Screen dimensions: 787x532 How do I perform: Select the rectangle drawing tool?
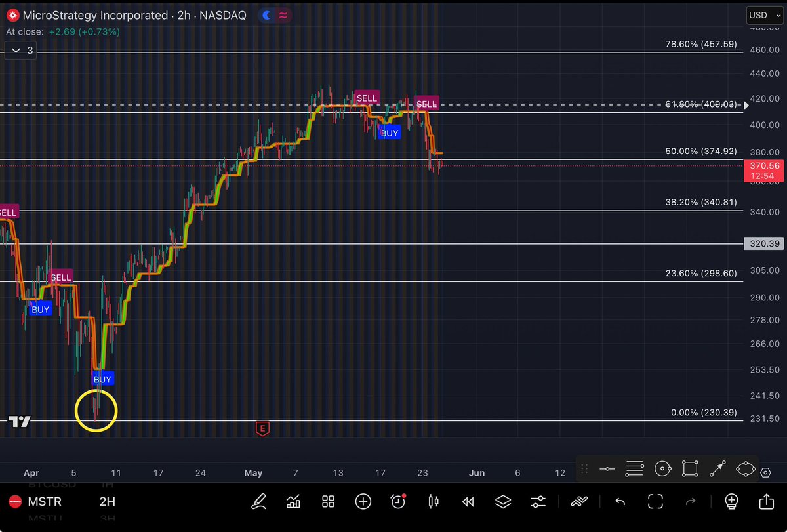pos(690,469)
